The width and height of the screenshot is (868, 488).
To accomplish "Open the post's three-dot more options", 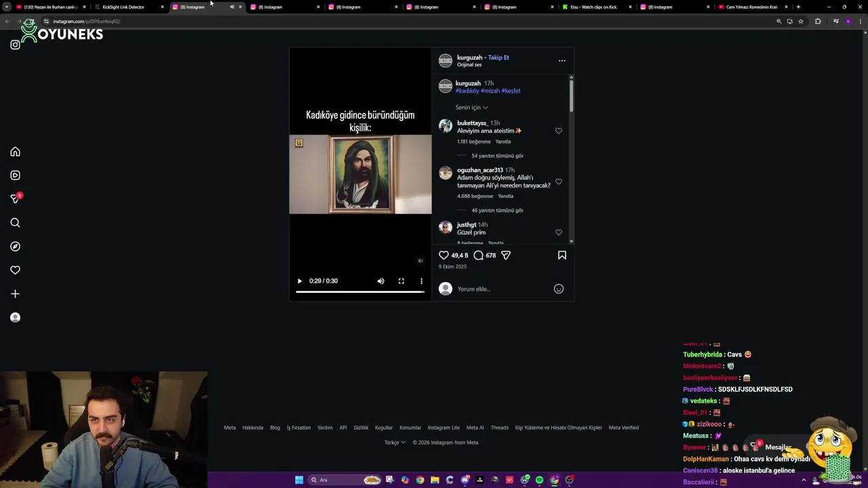I will [x=561, y=60].
